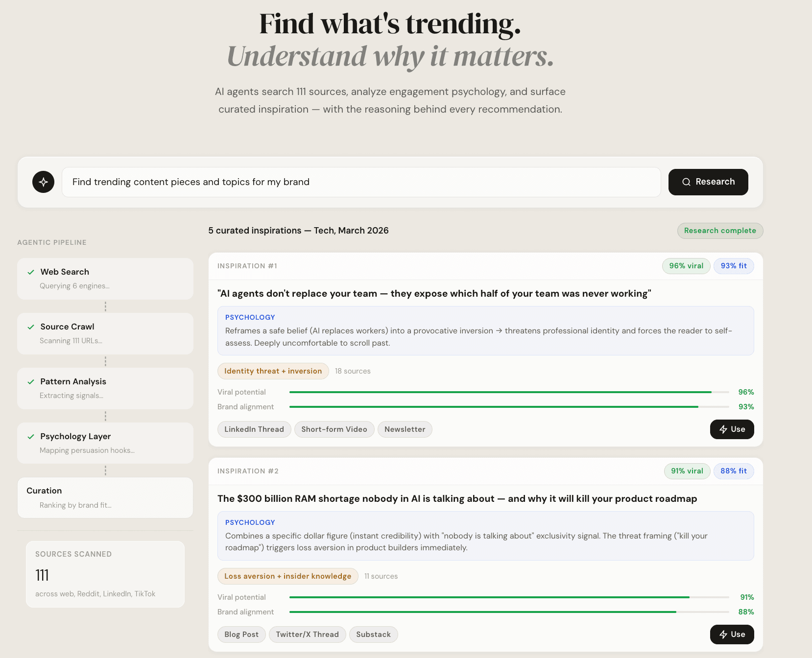Focus the brand research prompt input field
Image resolution: width=812 pixels, height=658 pixels.
point(361,182)
